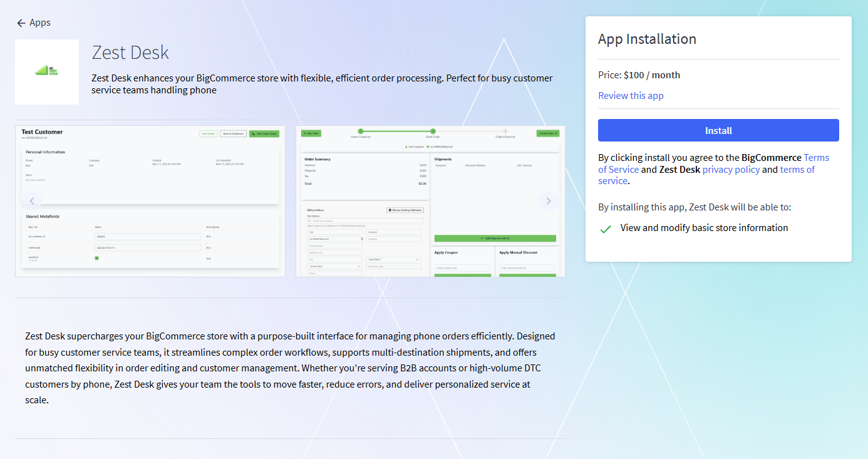Show the previous screenshot with left chevron
The height and width of the screenshot is (459, 868).
pos(32,201)
